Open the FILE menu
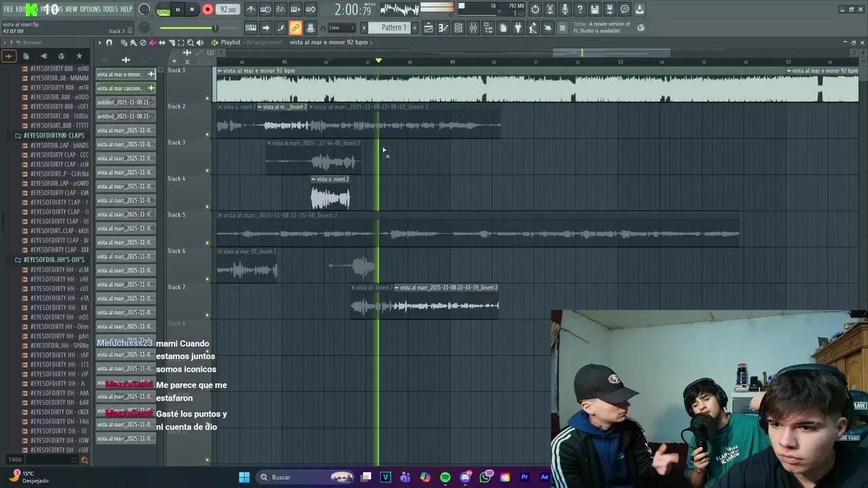 coord(8,9)
